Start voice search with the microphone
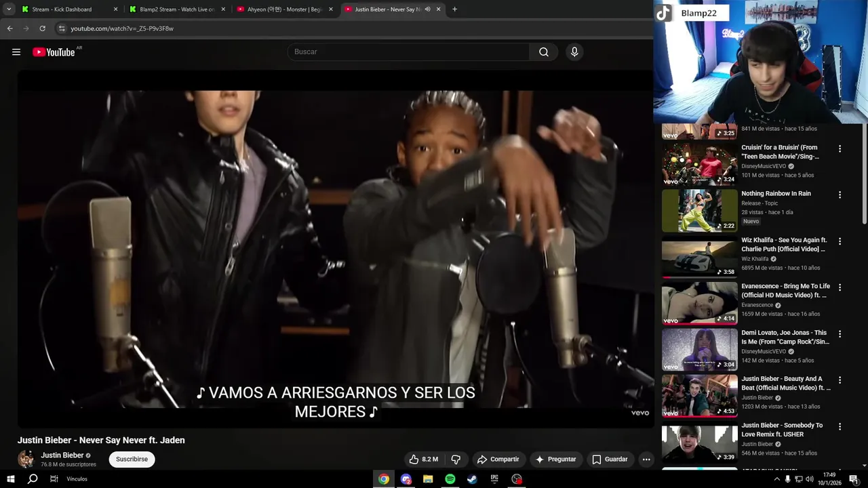868x488 pixels. (x=574, y=52)
